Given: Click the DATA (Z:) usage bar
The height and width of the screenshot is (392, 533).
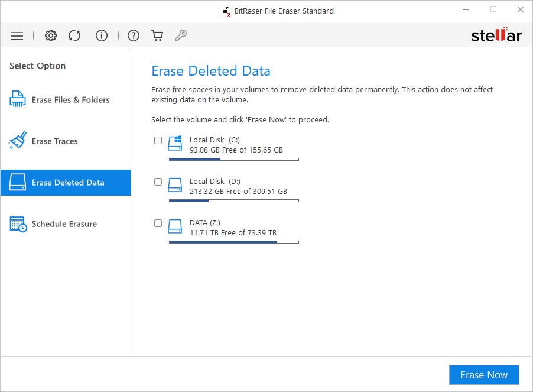Looking at the screenshot, I should 234,242.
